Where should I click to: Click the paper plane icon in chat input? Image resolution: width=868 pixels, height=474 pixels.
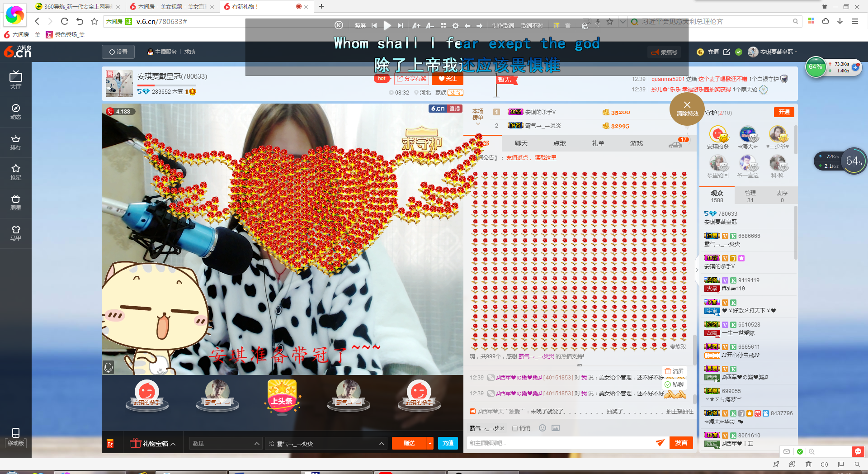[x=660, y=443]
